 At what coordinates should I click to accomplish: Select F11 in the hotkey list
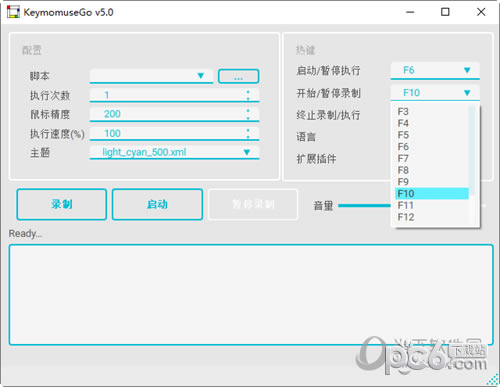click(432, 205)
